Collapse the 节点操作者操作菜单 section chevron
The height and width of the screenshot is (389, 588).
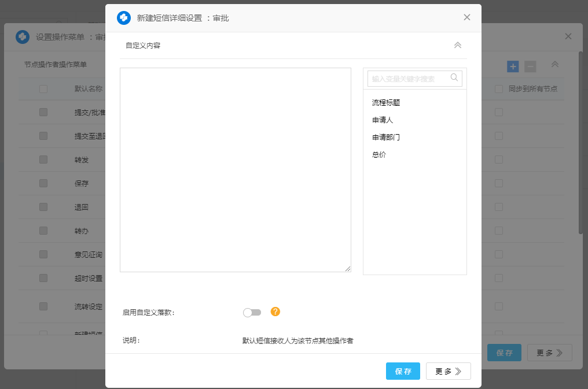[554, 65]
